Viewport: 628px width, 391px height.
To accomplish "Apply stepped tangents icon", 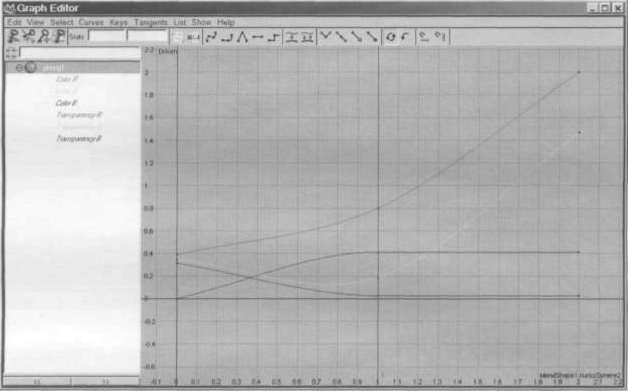I will click(x=274, y=37).
